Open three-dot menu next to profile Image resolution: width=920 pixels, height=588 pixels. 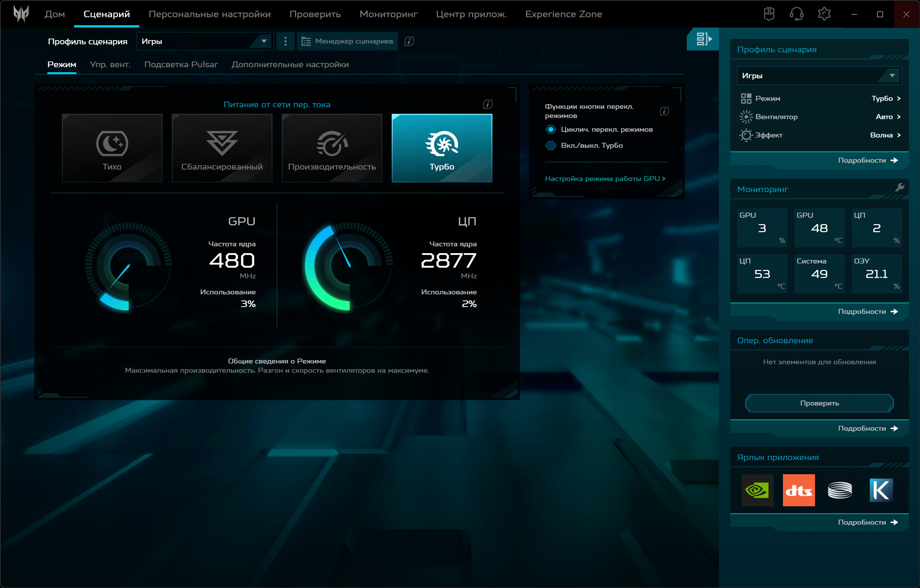click(x=286, y=41)
